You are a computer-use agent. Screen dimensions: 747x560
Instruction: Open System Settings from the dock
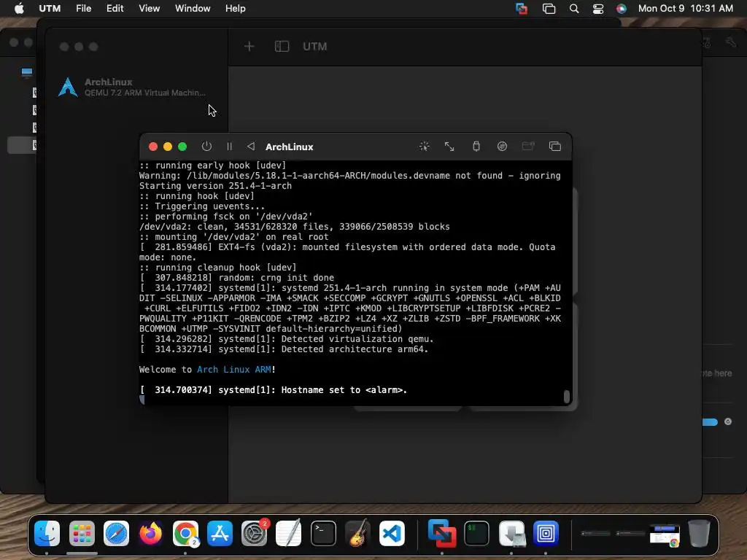pyautogui.click(x=255, y=533)
